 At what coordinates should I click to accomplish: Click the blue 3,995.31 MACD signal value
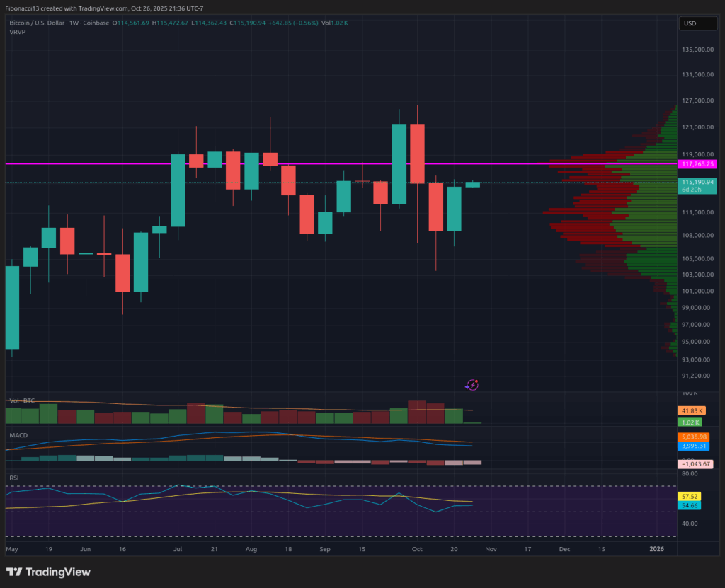click(695, 446)
